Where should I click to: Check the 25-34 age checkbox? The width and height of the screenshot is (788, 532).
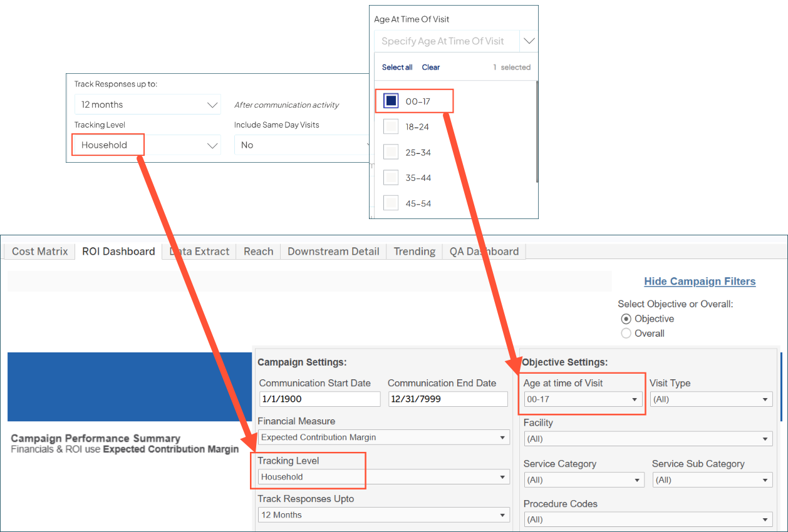tap(391, 151)
